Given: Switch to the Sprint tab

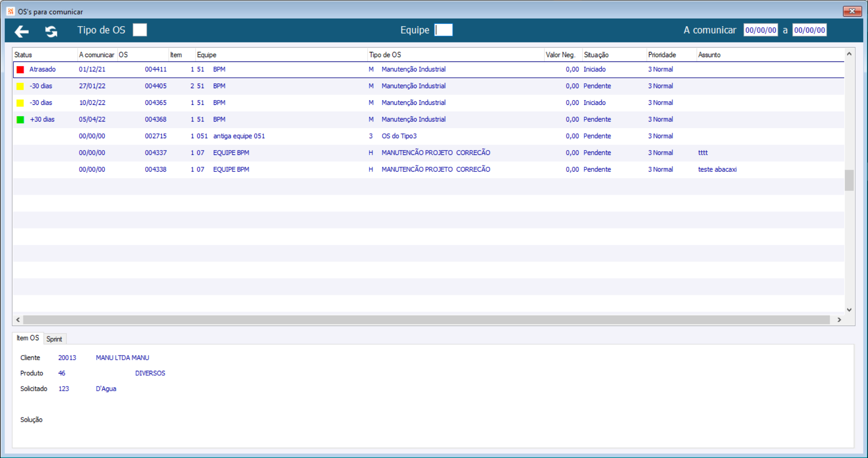Looking at the screenshot, I should (54, 339).
